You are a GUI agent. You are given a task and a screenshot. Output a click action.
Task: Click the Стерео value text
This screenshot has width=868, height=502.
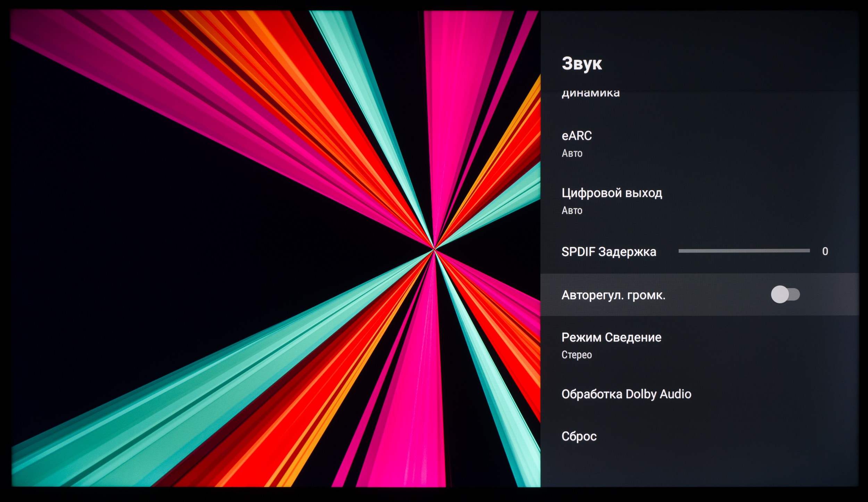coord(576,355)
